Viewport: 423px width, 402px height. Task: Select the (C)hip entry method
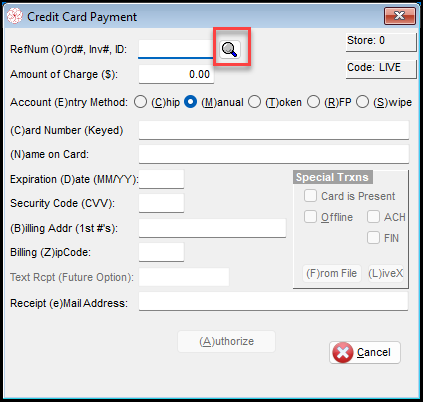pos(140,102)
